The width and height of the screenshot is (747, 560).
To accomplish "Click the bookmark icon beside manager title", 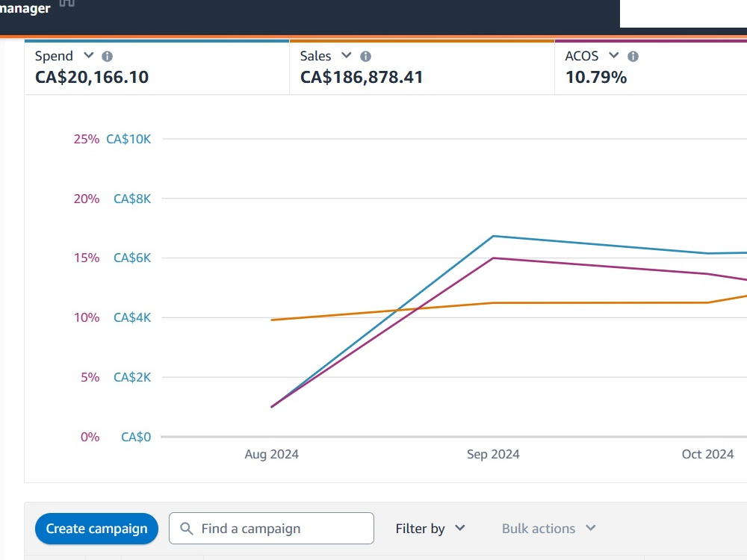I will (x=66, y=3).
